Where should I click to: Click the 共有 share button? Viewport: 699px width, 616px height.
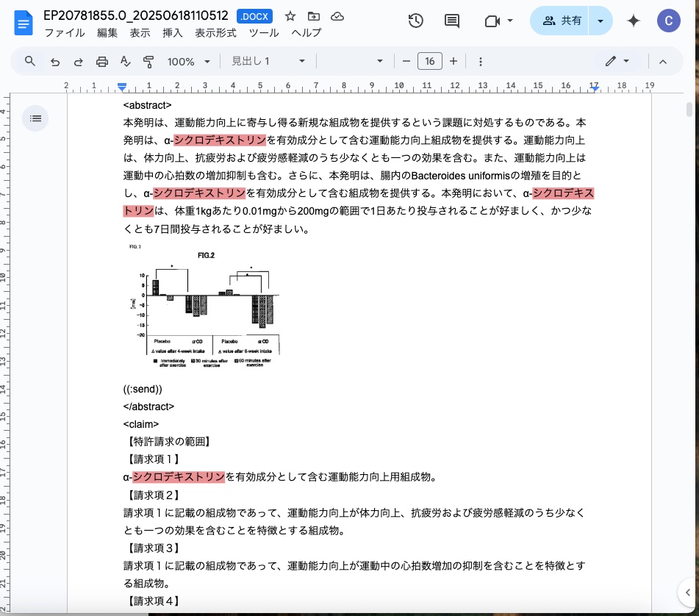pyautogui.click(x=560, y=21)
